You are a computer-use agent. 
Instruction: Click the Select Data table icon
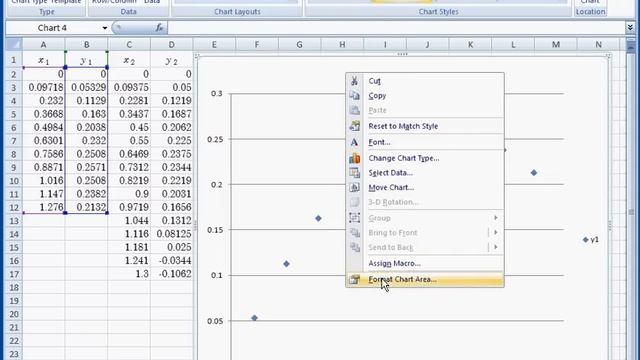(354, 173)
